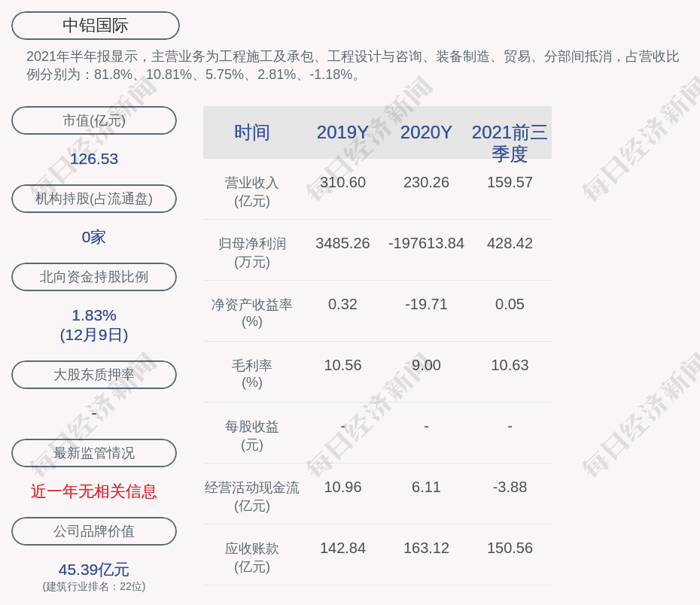Click cash flow value 10.96

tap(343, 487)
